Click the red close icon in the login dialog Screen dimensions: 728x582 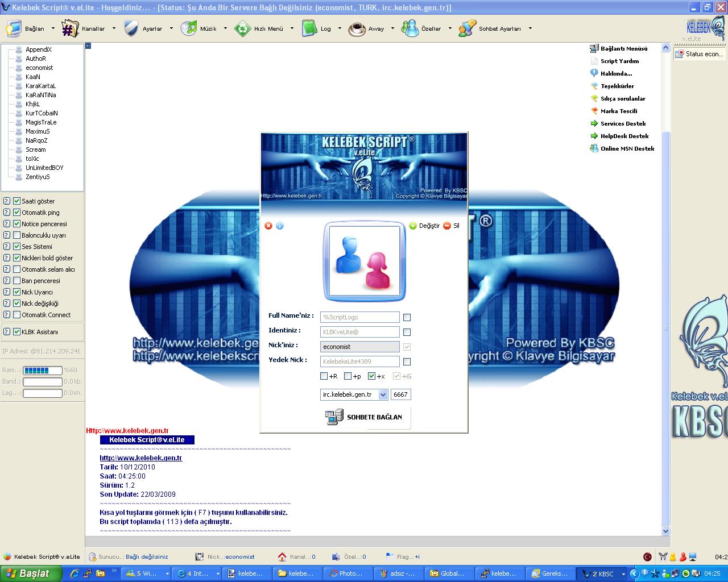click(x=268, y=226)
